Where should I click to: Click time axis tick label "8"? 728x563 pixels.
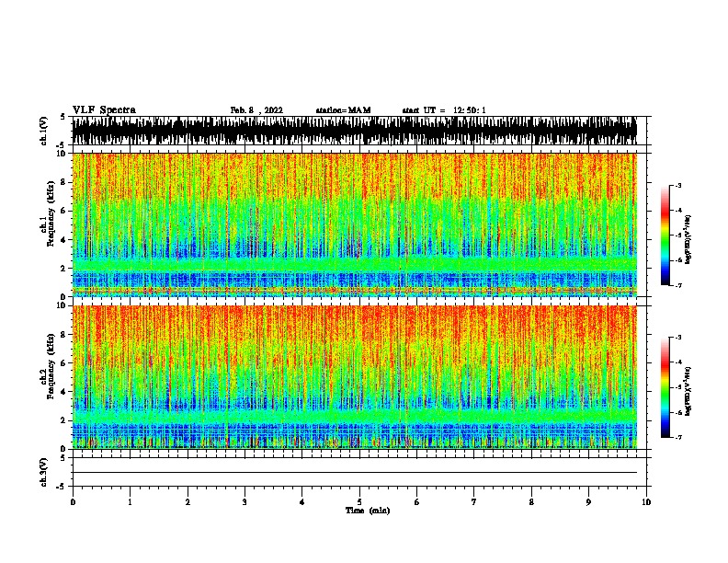[x=531, y=502]
